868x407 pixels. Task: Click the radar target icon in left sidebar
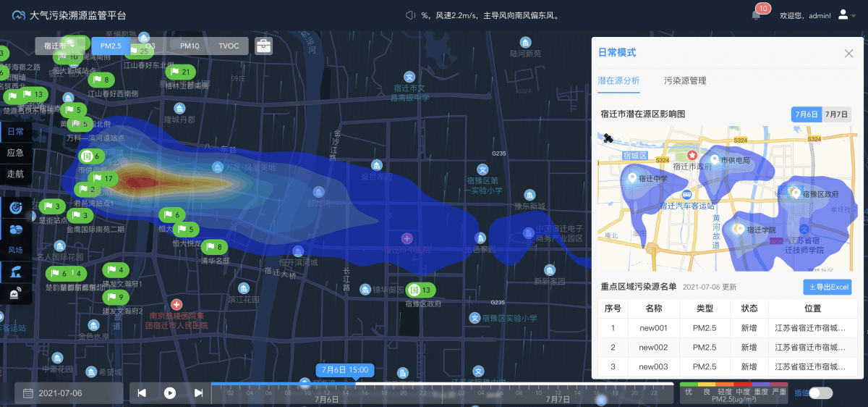(x=16, y=208)
